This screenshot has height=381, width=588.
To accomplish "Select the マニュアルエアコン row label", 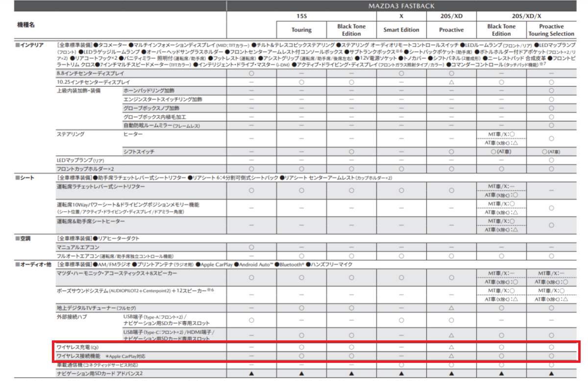I will point(77,247).
